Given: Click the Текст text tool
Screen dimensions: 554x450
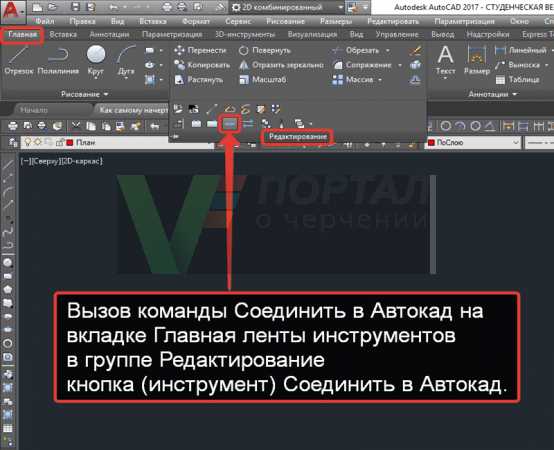Looking at the screenshot, I should [x=445, y=60].
